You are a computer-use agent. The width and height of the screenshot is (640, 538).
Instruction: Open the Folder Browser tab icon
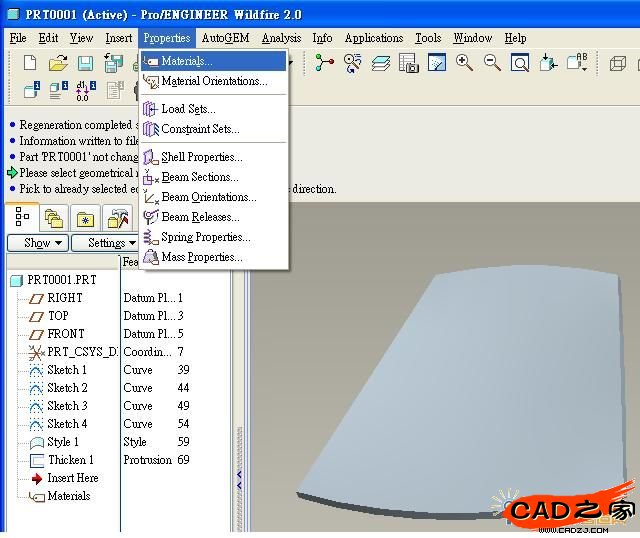pyautogui.click(x=54, y=217)
